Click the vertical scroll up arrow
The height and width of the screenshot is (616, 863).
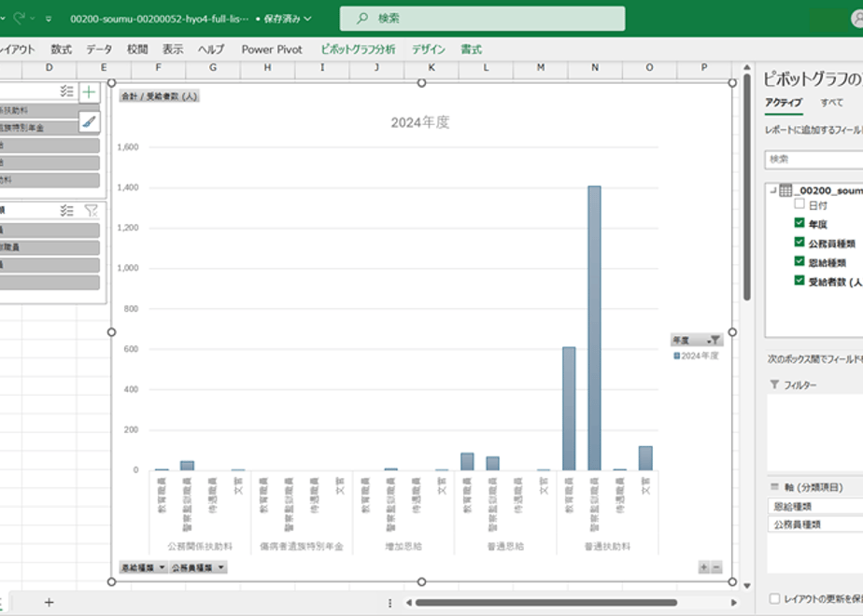[747, 67]
